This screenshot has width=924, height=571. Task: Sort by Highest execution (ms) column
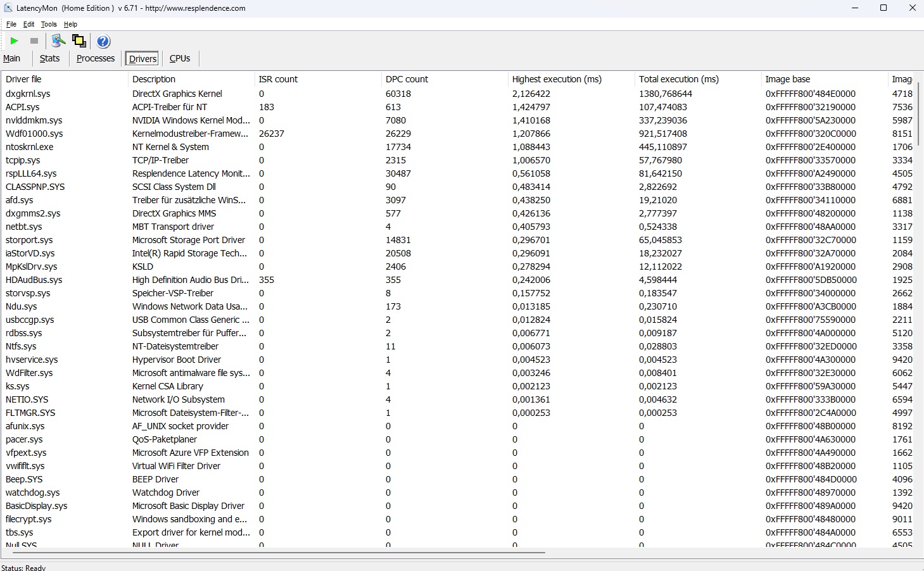[571, 79]
